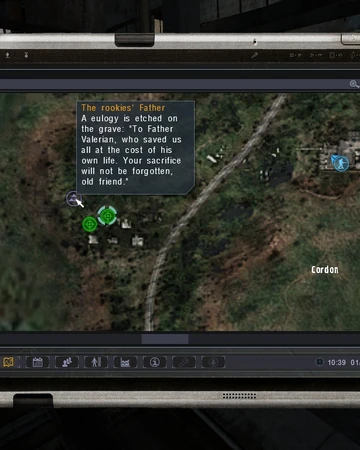Screen dimensions: 360x450
Task: Click the greyed-out wrench tab icon
Action: point(184,362)
